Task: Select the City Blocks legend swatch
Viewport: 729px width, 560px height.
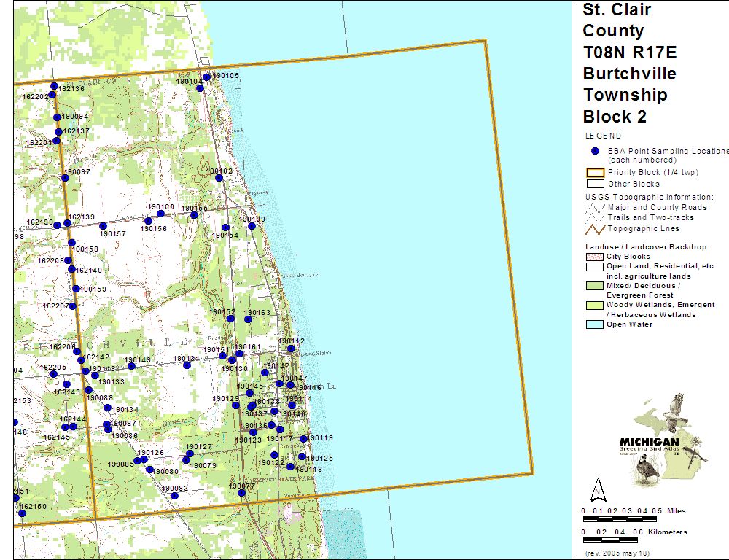Action: pos(595,257)
